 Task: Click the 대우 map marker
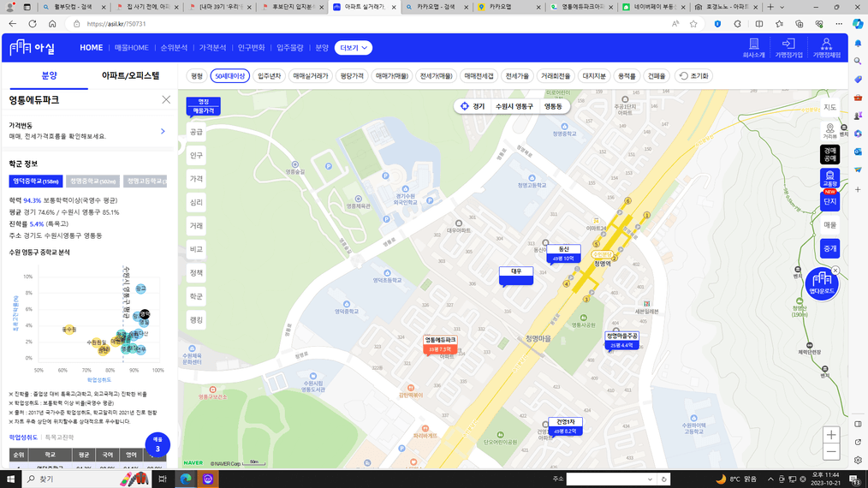point(516,276)
